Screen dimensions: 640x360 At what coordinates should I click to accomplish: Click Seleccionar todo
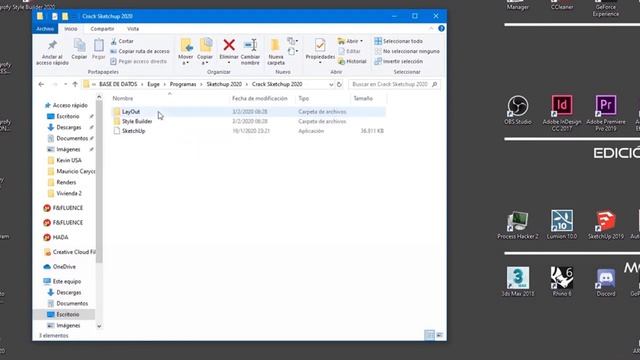398,41
